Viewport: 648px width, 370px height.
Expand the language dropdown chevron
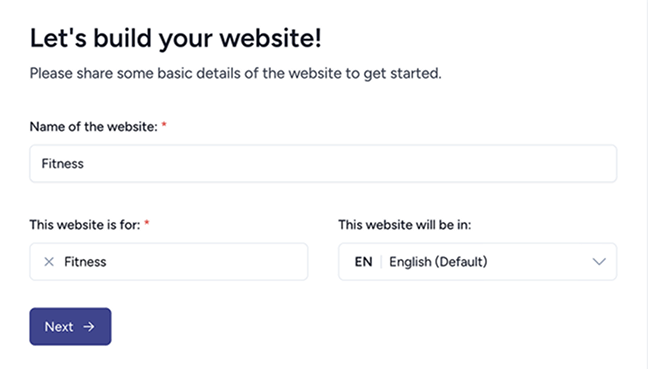pos(599,262)
